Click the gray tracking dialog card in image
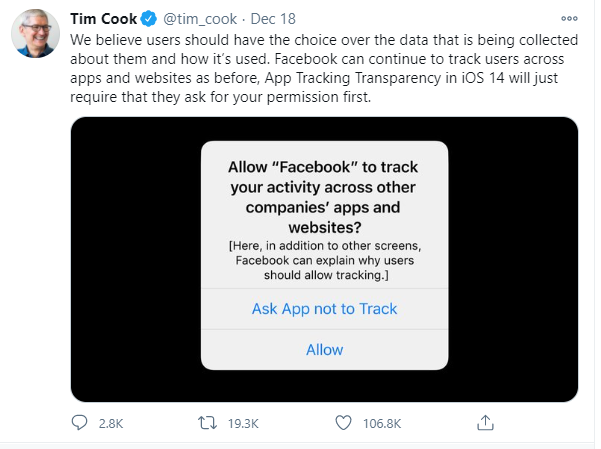Viewport: 601px width, 449px height. click(x=324, y=255)
